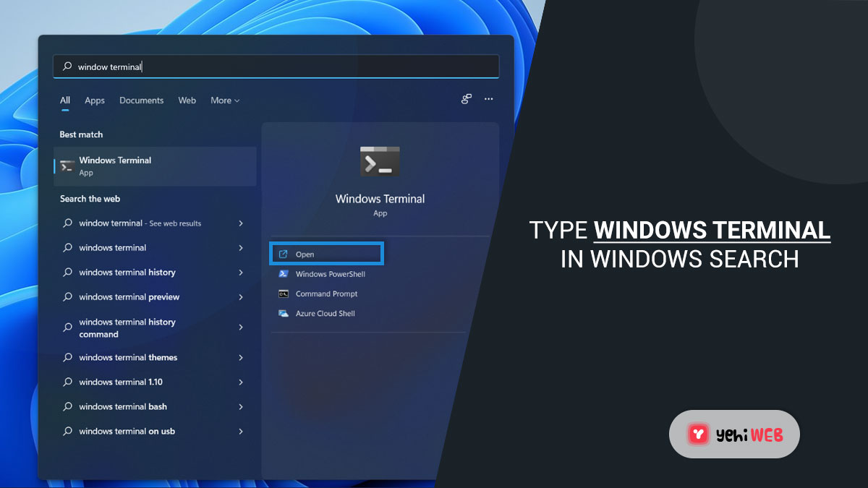
Task: Expand arrow next to 'windows terminal bash'
Action: (x=241, y=407)
